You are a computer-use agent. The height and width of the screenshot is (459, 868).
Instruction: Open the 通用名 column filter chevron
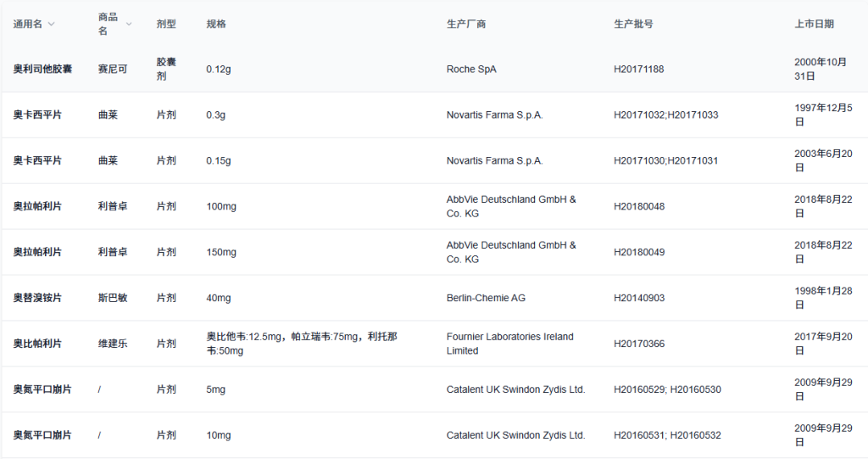52,25
